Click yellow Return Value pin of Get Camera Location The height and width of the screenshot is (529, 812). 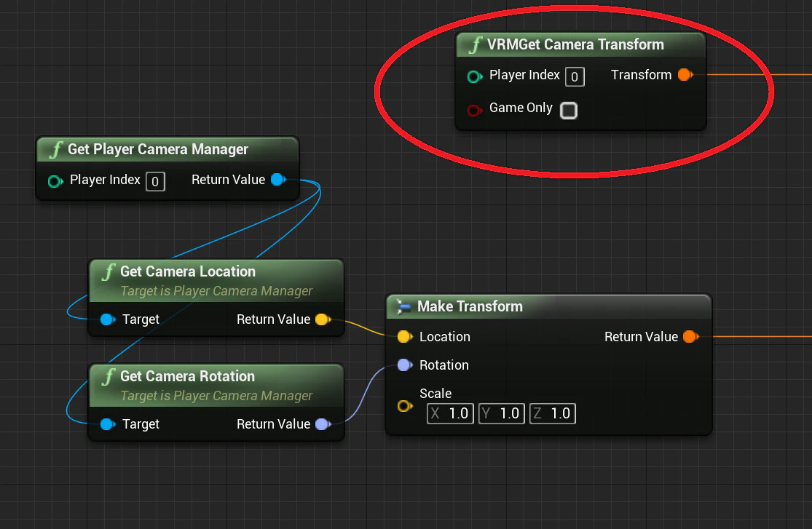click(323, 319)
